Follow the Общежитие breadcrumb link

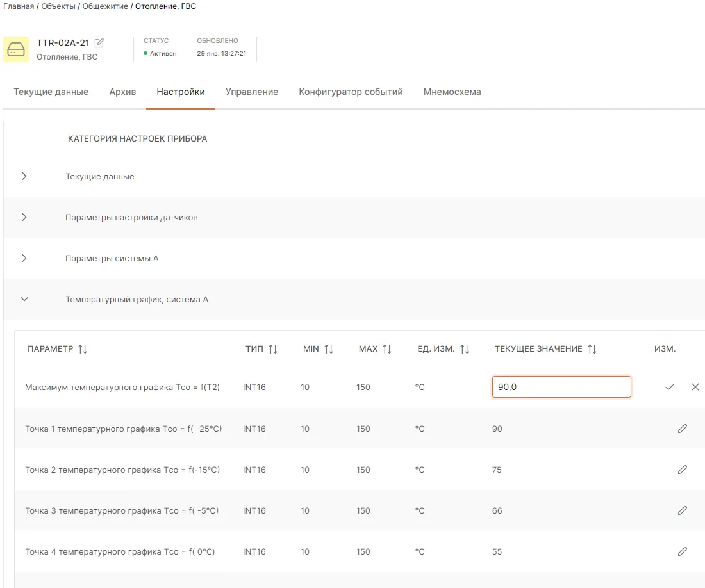point(104,6)
